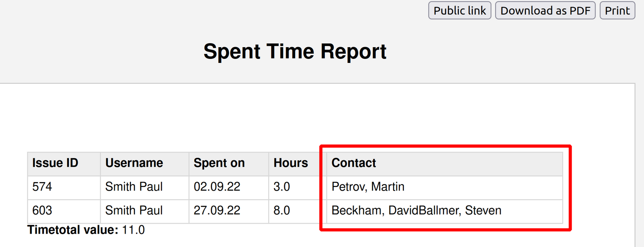Select the Issue ID column header
644x247 pixels.
tap(53, 163)
